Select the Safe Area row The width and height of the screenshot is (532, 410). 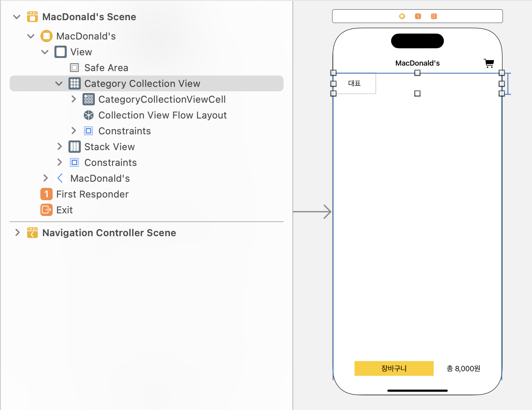(147, 68)
